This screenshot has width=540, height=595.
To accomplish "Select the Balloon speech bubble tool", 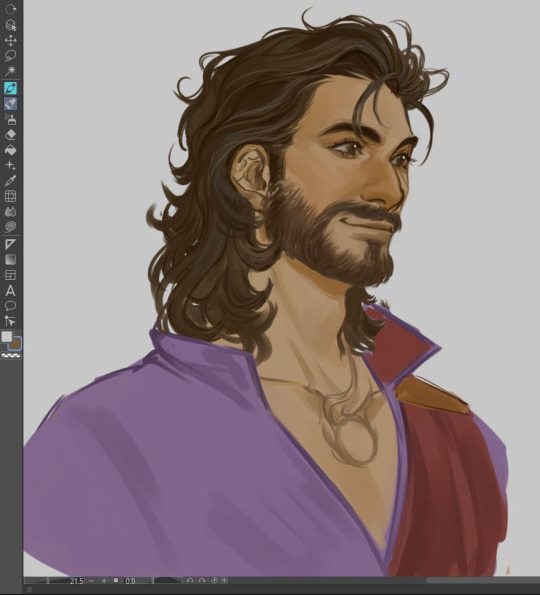I will pos(11,306).
